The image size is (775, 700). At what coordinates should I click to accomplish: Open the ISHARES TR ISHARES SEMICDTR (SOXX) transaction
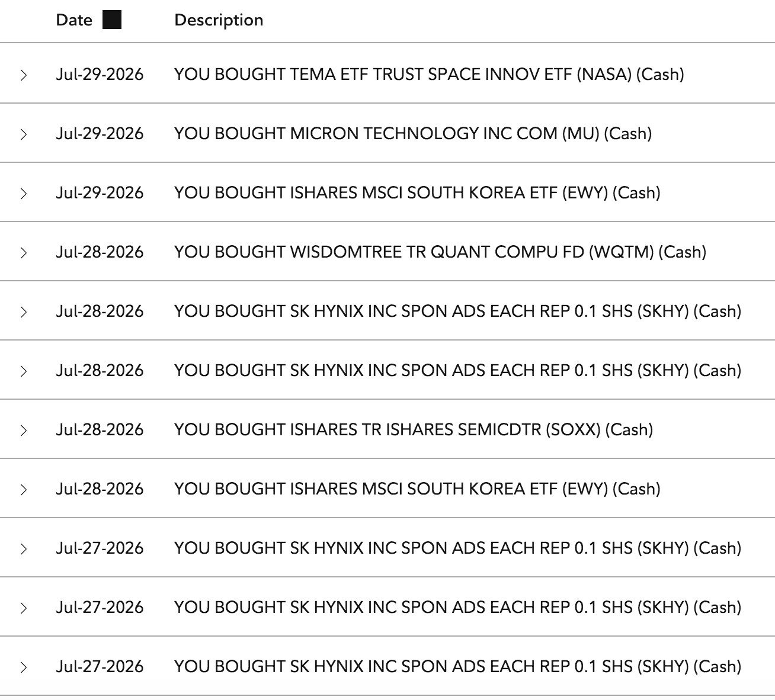coord(414,430)
